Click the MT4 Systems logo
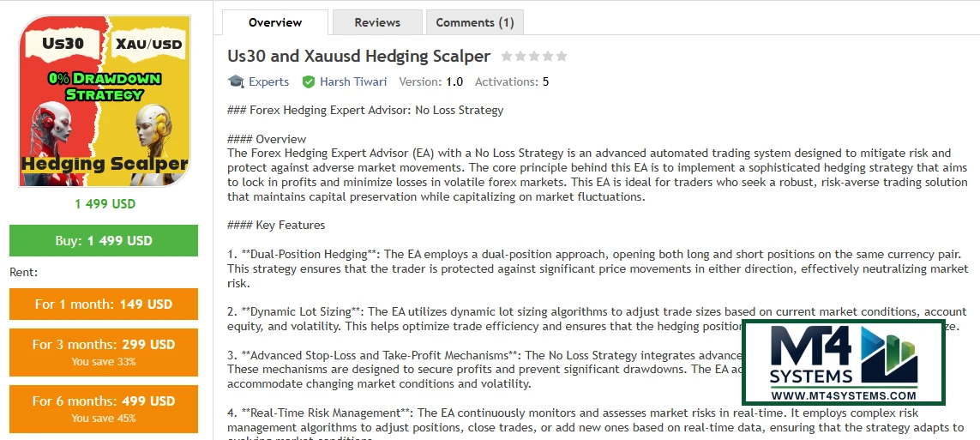 pyautogui.click(x=843, y=355)
